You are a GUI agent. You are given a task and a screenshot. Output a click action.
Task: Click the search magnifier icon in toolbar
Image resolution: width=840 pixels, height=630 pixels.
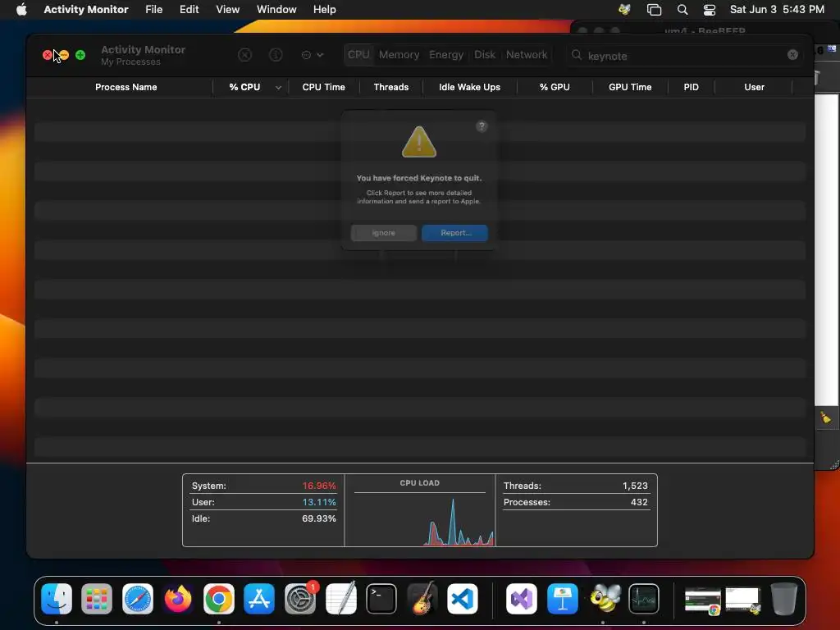coord(577,55)
